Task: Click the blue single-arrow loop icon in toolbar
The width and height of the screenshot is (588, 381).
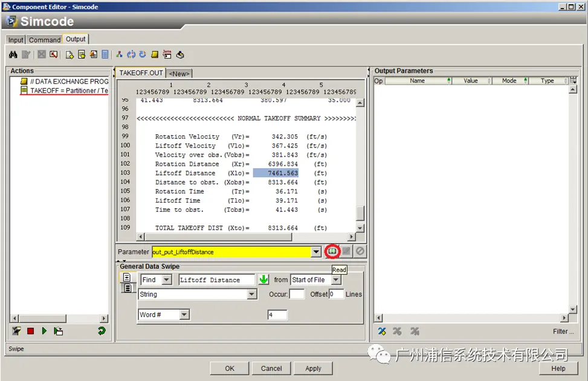Action: click(x=143, y=55)
